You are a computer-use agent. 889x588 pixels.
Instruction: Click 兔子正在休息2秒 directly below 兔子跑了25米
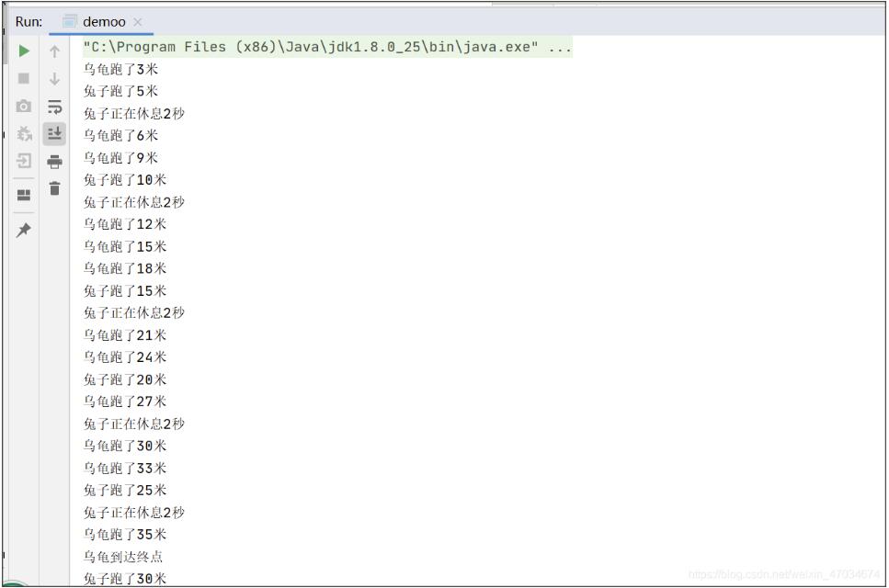tap(134, 513)
